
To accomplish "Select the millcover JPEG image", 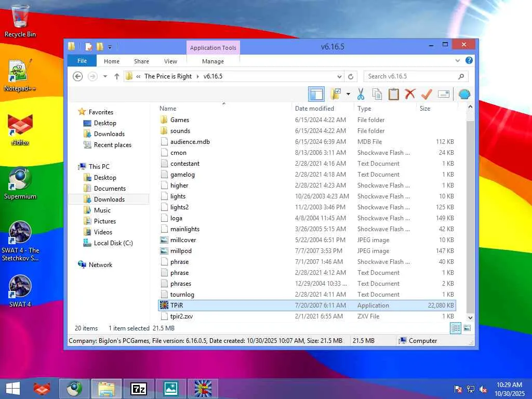I will coord(307,240).
